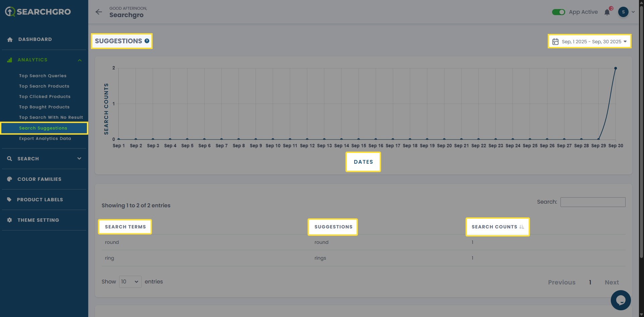Click the Next pagination button
Viewport: 644px width, 317px height.
(611, 282)
